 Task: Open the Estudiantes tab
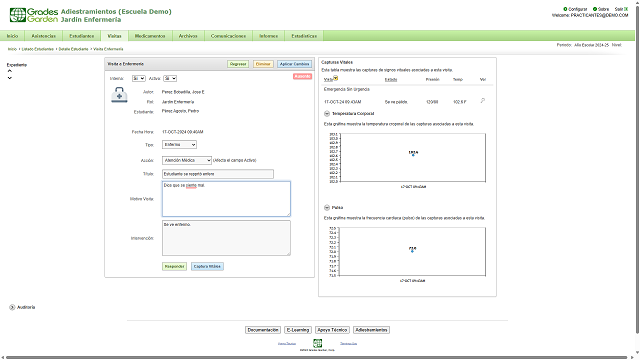pyautogui.click(x=82, y=36)
